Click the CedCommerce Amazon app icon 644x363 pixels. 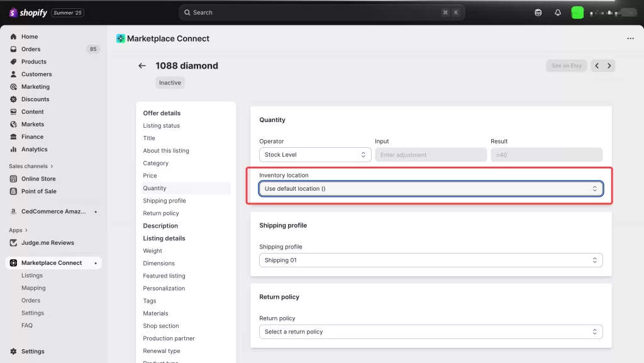click(14, 211)
